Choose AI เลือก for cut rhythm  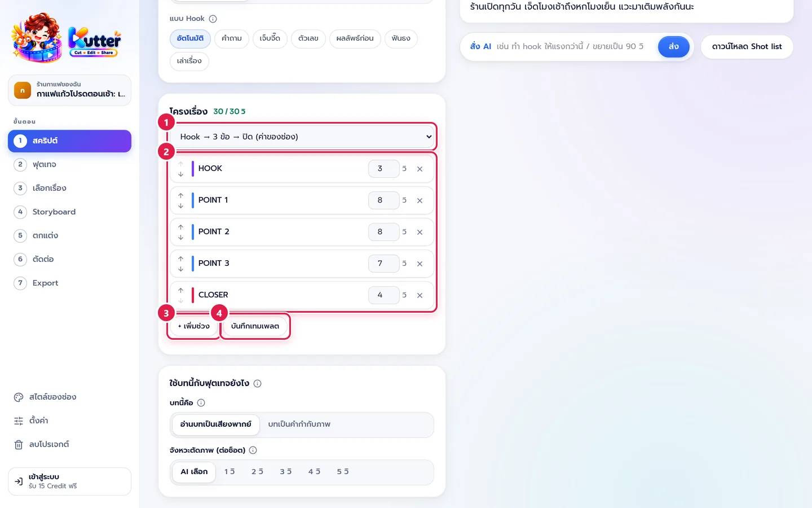tap(194, 472)
